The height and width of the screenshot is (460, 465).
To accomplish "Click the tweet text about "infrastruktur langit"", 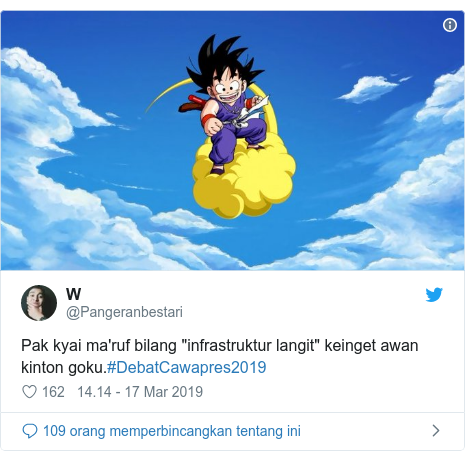I will [x=220, y=356].
